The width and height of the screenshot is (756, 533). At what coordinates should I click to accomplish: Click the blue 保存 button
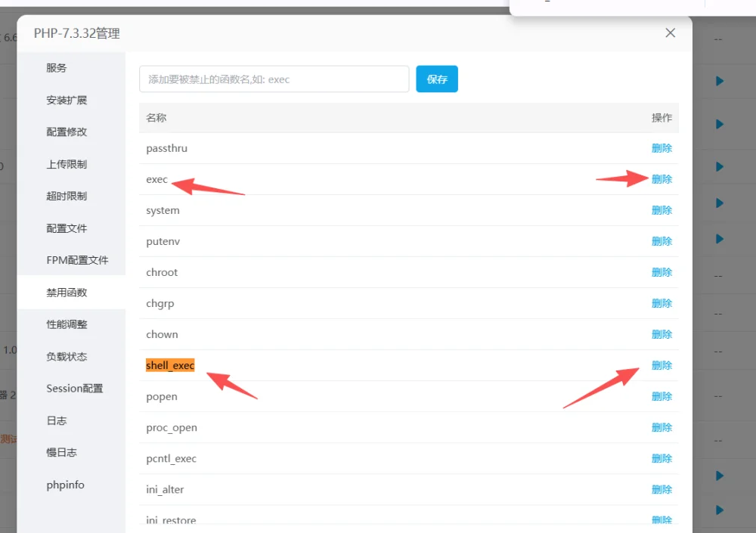point(437,79)
